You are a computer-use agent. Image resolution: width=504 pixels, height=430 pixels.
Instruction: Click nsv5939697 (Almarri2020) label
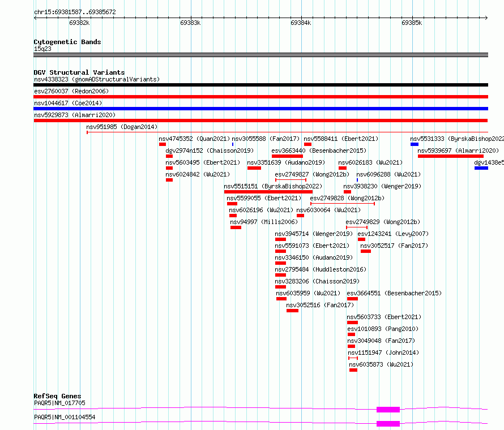(458, 150)
